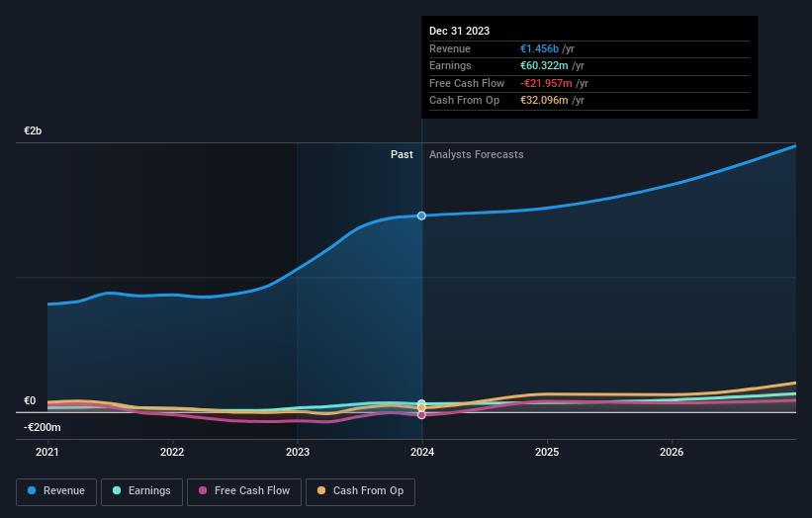Click the 2024 x-axis label
The height and width of the screenshot is (518, 812).
[x=422, y=453]
